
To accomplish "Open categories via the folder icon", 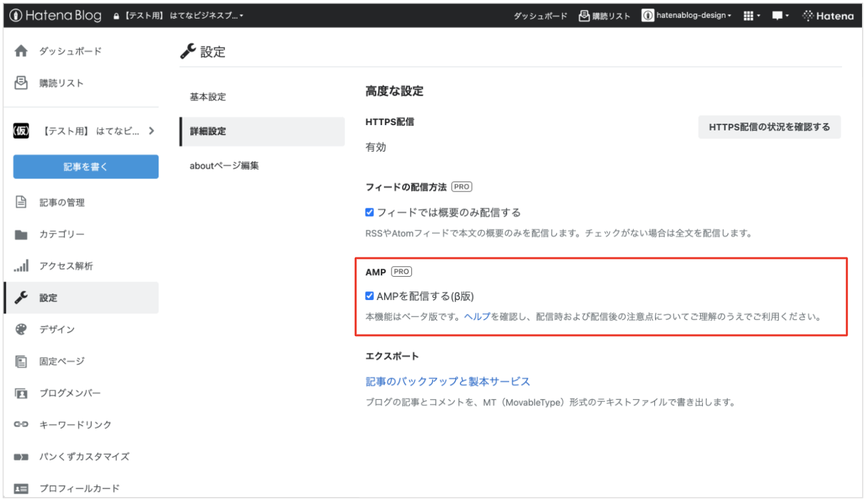I will click(21, 234).
